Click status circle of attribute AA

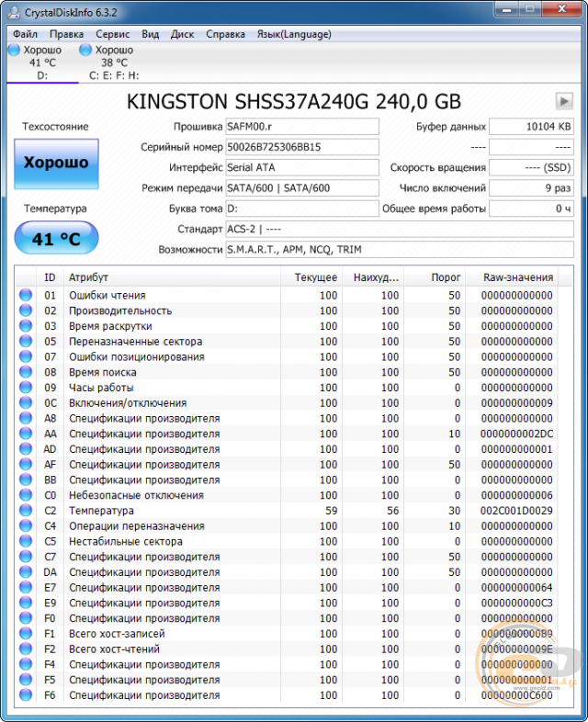(x=26, y=434)
